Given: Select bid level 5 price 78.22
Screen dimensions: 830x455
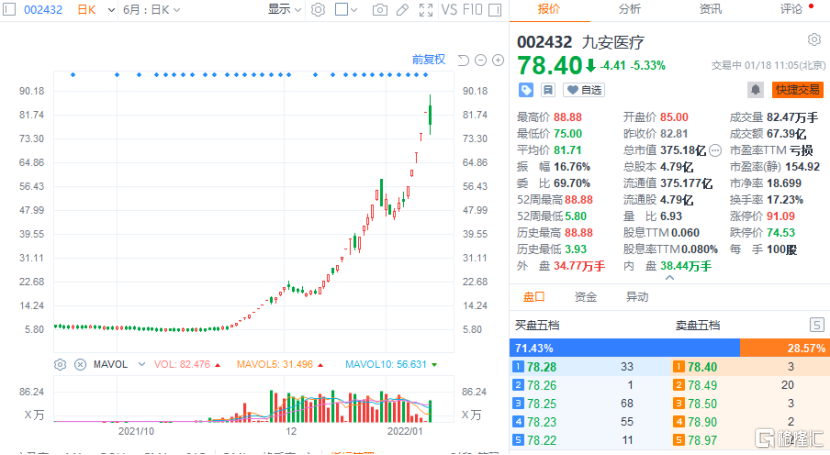Looking at the screenshot, I should (x=542, y=440).
